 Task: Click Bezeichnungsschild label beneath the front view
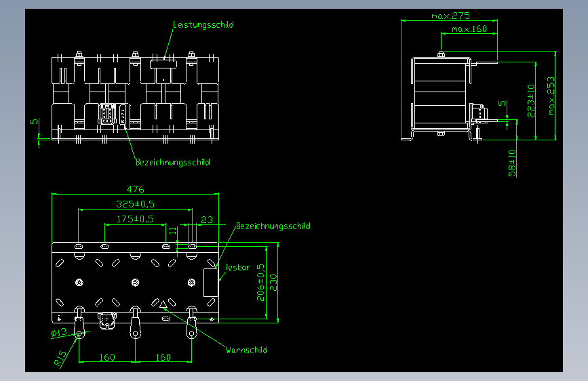click(x=172, y=163)
